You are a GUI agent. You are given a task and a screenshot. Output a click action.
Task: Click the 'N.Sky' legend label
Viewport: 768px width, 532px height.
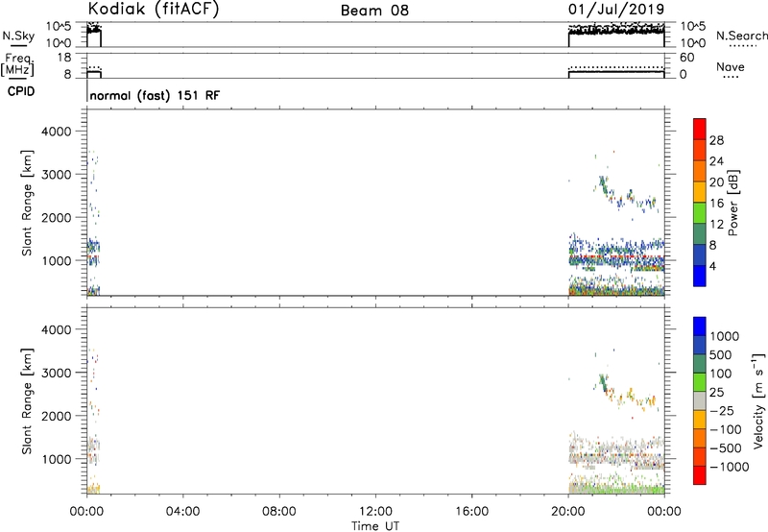point(18,36)
